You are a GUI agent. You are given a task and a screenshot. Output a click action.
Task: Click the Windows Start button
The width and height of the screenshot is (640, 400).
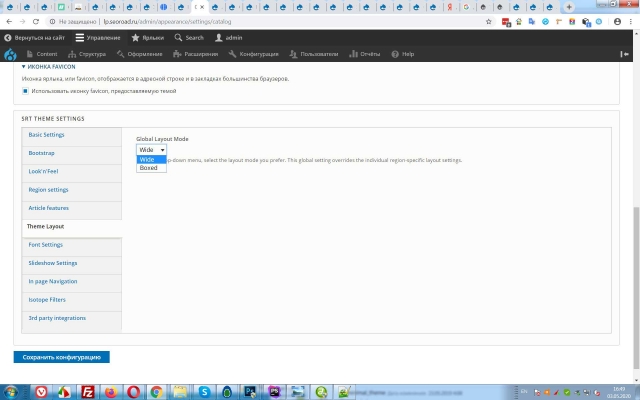pyautogui.click(x=13, y=391)
